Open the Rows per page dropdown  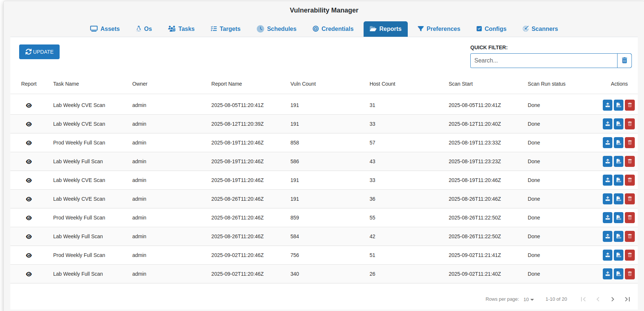(528, 300)
